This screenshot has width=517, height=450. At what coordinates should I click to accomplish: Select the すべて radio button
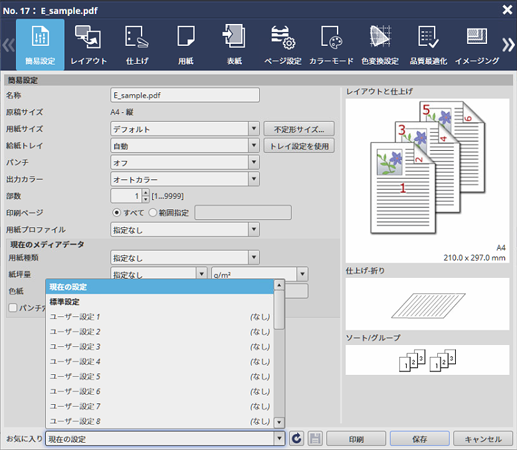[116, 212]
